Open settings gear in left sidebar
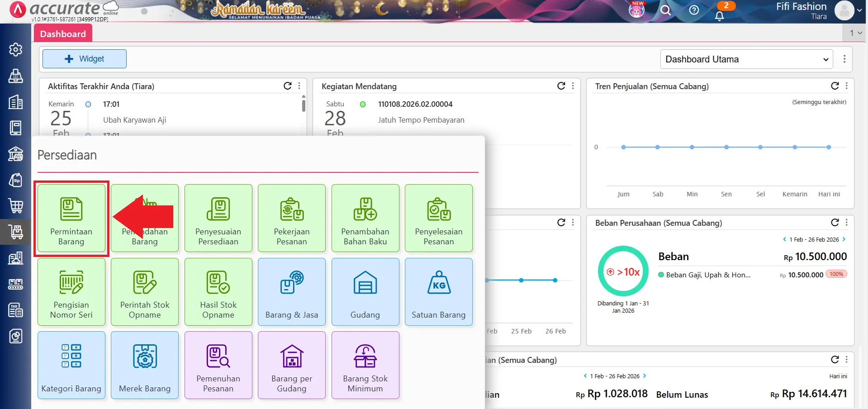 [16, 49]
